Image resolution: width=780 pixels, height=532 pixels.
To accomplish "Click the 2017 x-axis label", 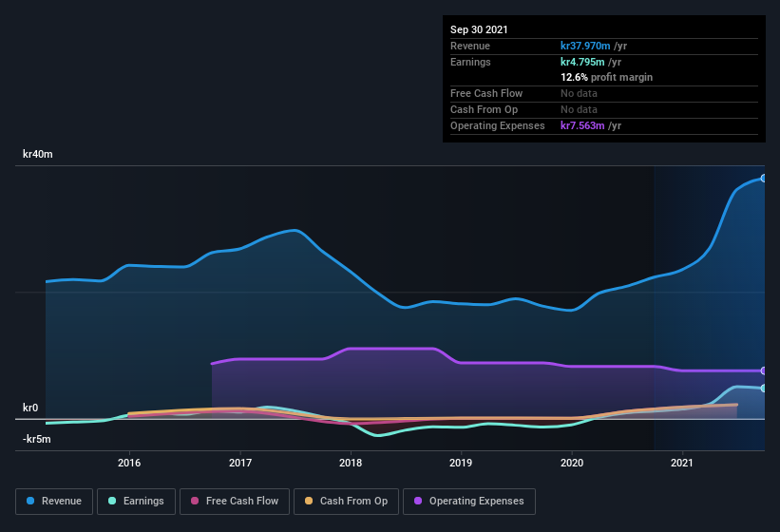I will click(240, 463).
